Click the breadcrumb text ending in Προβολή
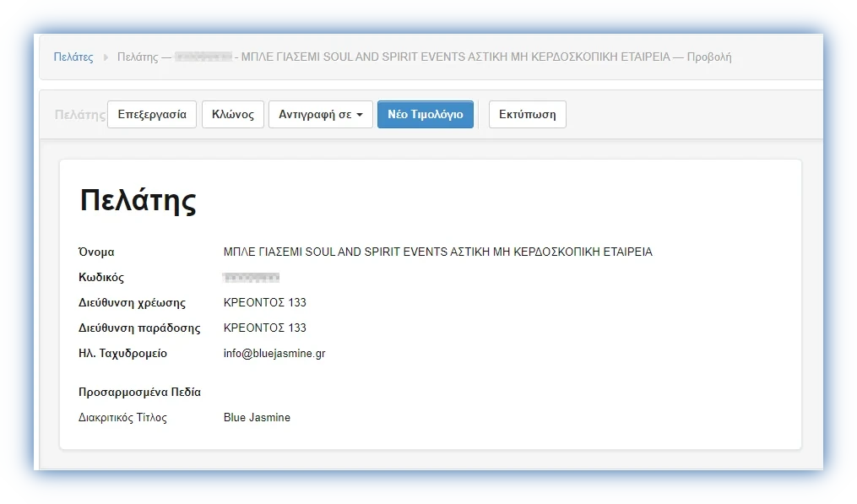The width and height of the screenshot is (857, 504). (485, 57)
